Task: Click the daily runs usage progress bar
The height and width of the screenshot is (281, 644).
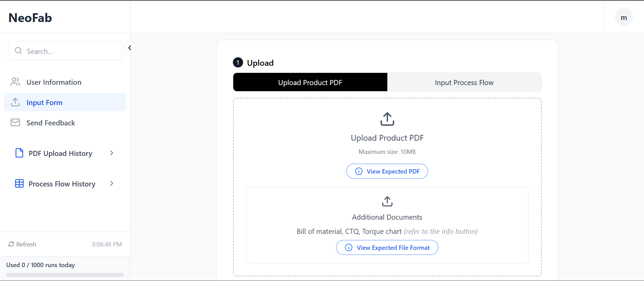Action: (x=65, y=275)
